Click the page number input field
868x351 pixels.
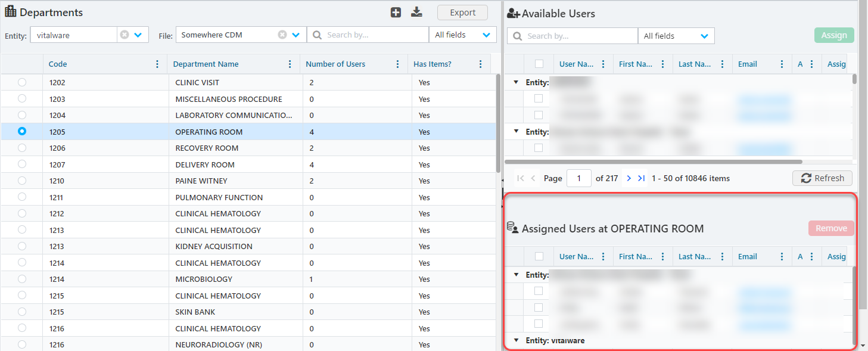tap(578, 178)
